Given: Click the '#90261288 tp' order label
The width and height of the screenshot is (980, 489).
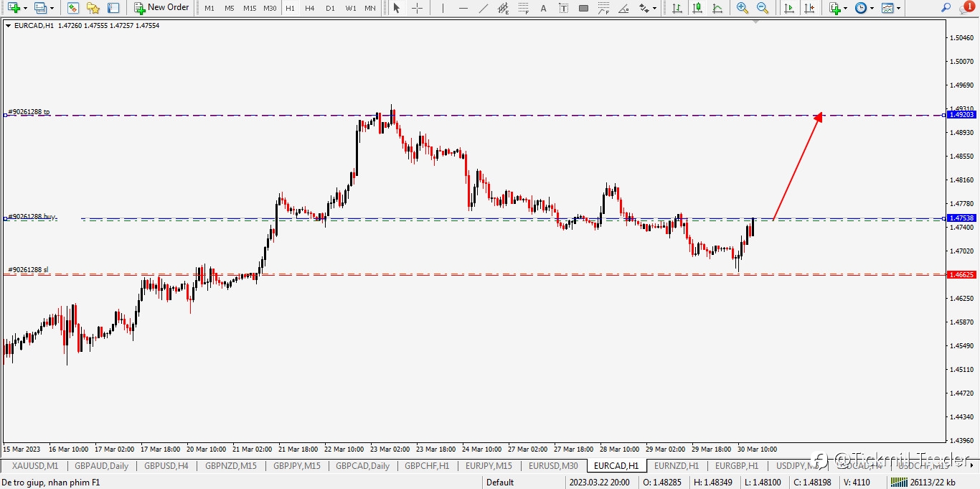Looking at the screenshot, I should click(29, 112).
